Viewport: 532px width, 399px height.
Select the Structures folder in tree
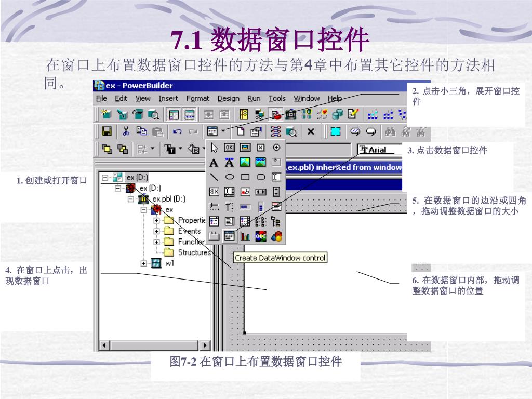pos(187,252)
